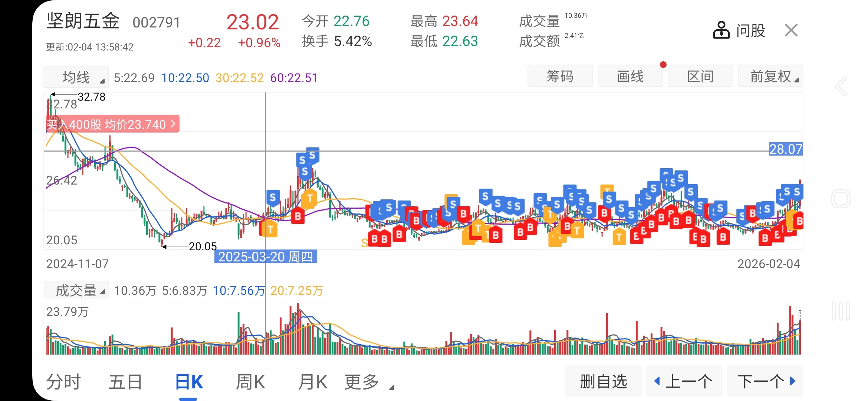Open the 前复权 adjustment dropdown

click(x=770, y=76)
